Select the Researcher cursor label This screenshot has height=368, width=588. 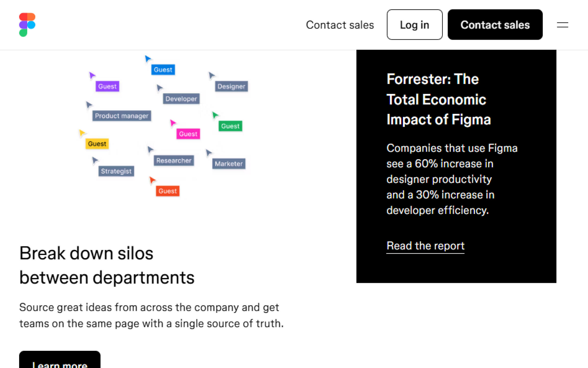coord(174,160)
